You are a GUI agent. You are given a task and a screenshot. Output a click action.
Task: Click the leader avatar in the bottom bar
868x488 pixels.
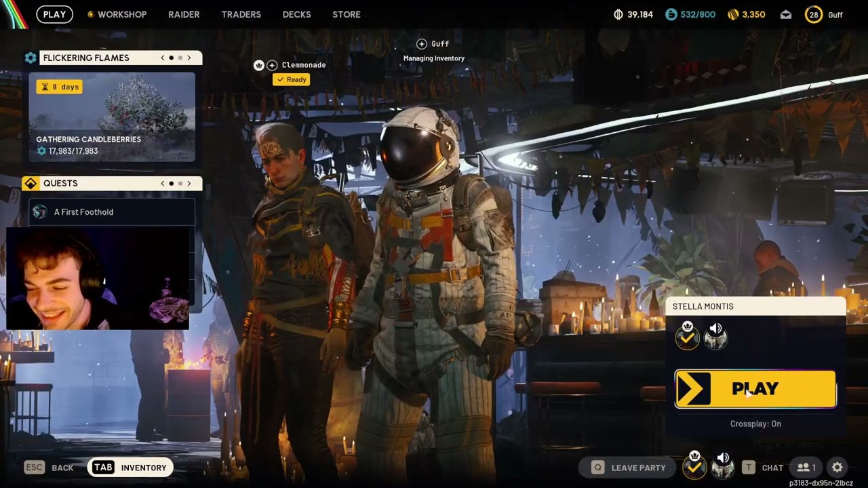tap(694, 466)
